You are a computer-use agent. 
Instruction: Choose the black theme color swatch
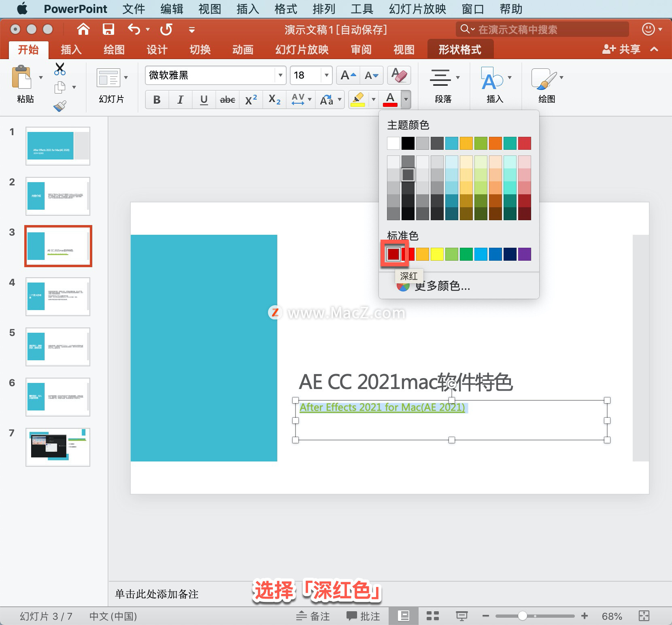(x=408, y=143)
